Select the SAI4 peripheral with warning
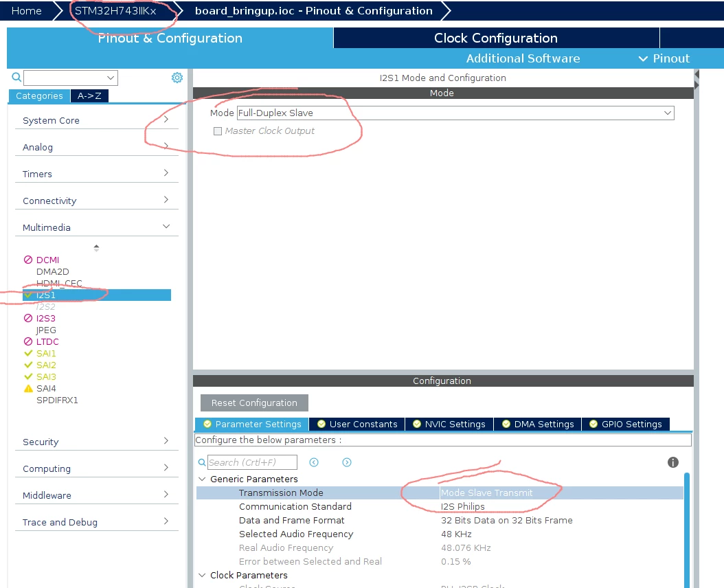This screenshot has width=724, height=588. point(46,389)
